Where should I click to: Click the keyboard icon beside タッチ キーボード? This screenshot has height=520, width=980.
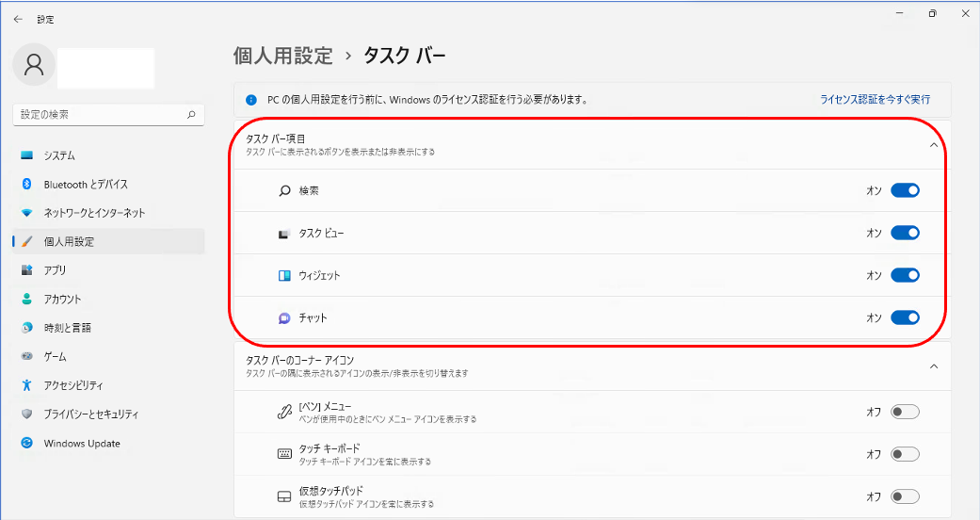pyautogui.click(x=284, y=454)
